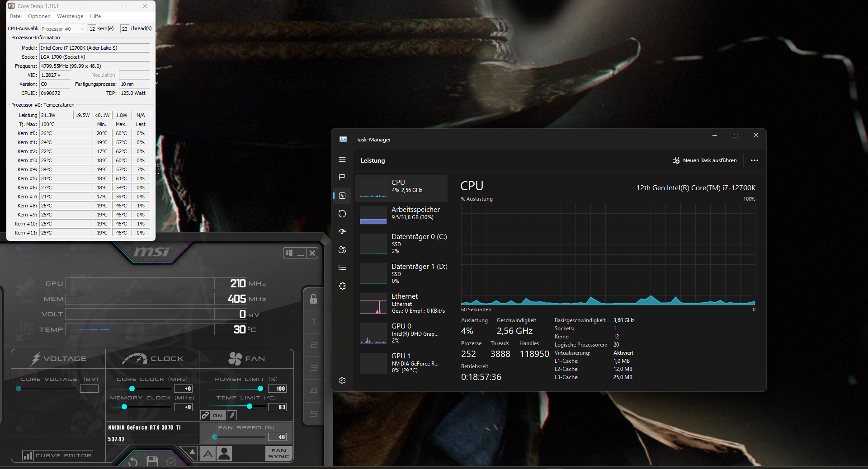Toggle automatic fan speed 'A' button
The image size is (868, 469).
coord(208,454)
